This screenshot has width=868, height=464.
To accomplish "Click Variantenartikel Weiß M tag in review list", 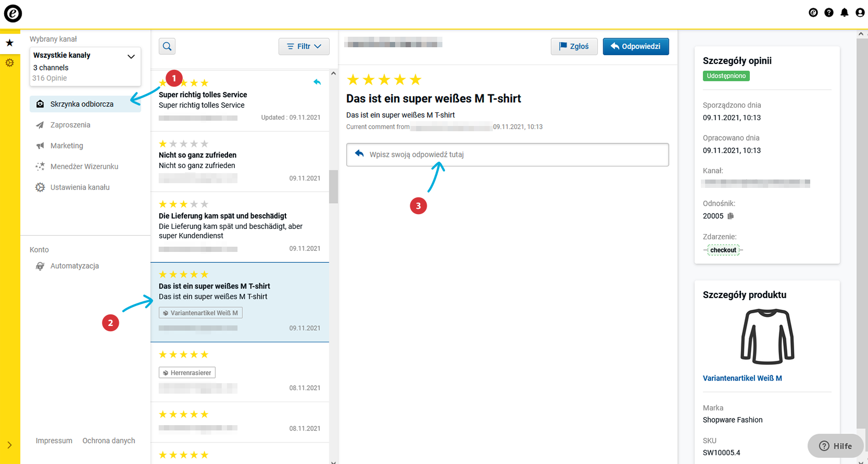I will (x=201, y=313).
